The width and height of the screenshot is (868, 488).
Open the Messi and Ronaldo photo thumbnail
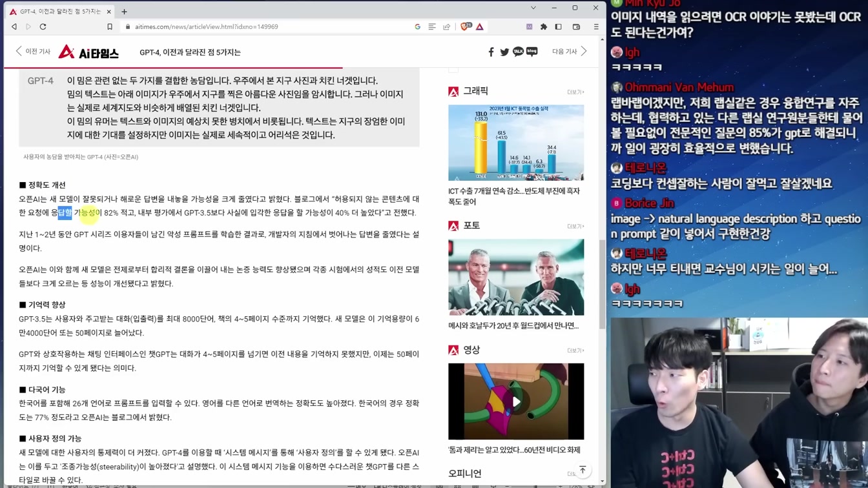[516, 277]
